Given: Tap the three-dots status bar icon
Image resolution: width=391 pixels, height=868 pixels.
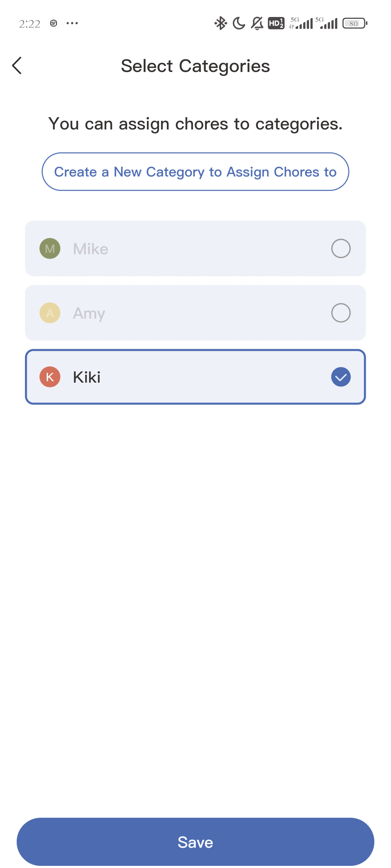Looking at the screenshot, I should point(72,24).
